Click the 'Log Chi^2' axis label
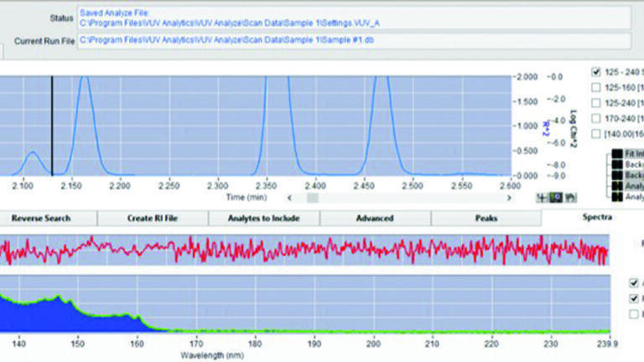This screenshot has height=362, width=644. click(574, 128)
